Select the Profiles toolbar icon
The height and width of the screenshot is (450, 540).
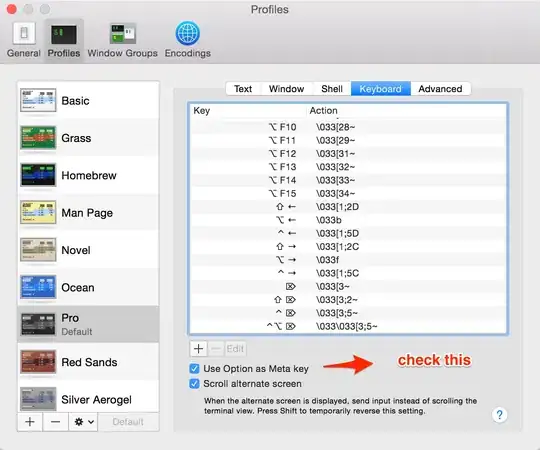[x=64, y=34]
